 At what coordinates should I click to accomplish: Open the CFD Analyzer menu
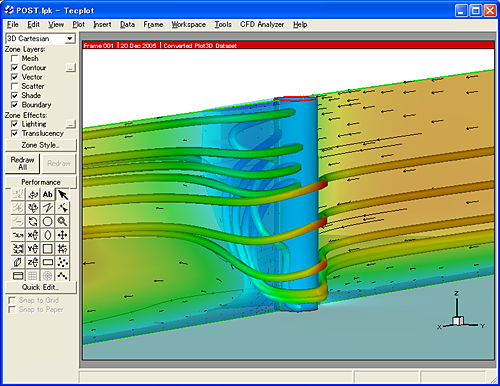click(x=262, y=25)
